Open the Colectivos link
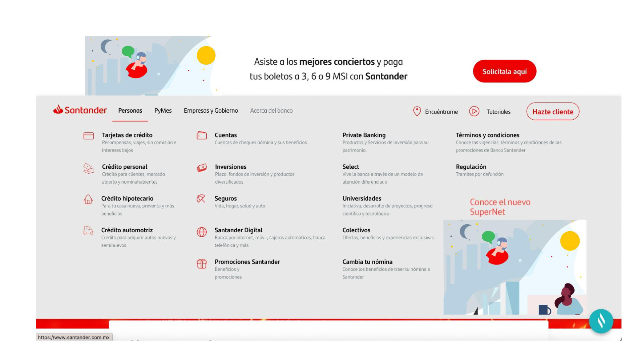The width and height of the screenshot is (644, 362). tap(356, 230)
